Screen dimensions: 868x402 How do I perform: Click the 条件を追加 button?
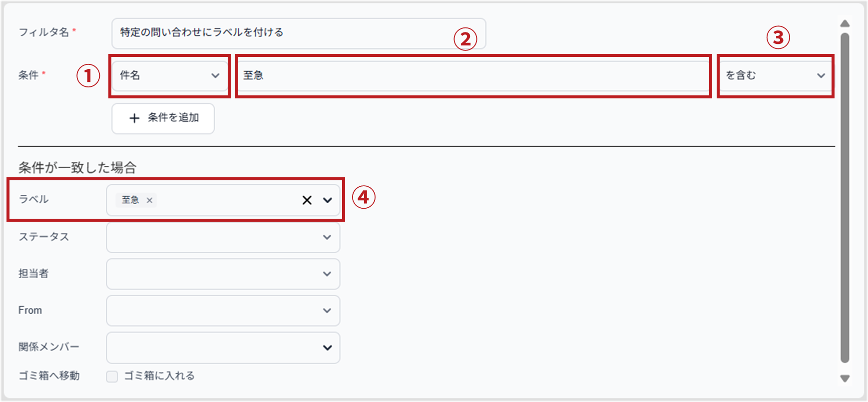pos(163,118)
